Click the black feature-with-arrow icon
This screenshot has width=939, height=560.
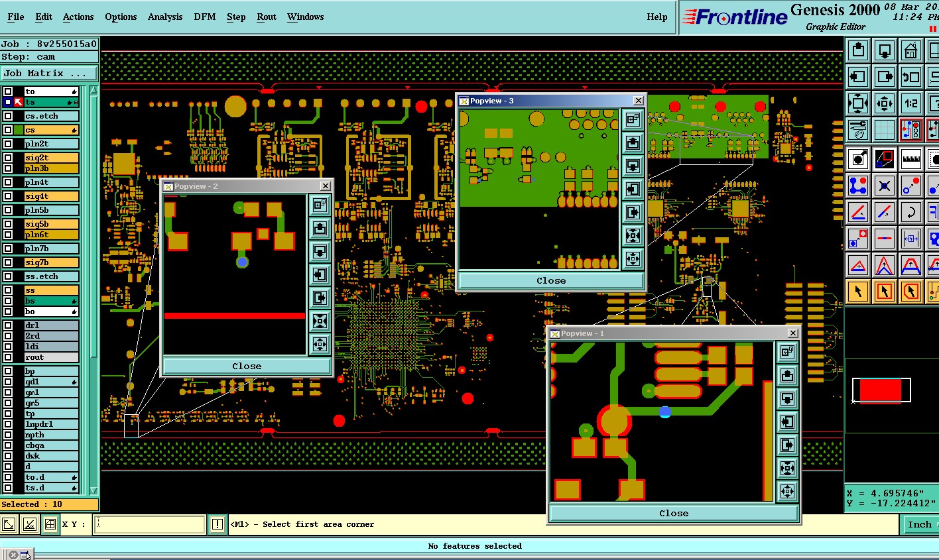point(858,159)
